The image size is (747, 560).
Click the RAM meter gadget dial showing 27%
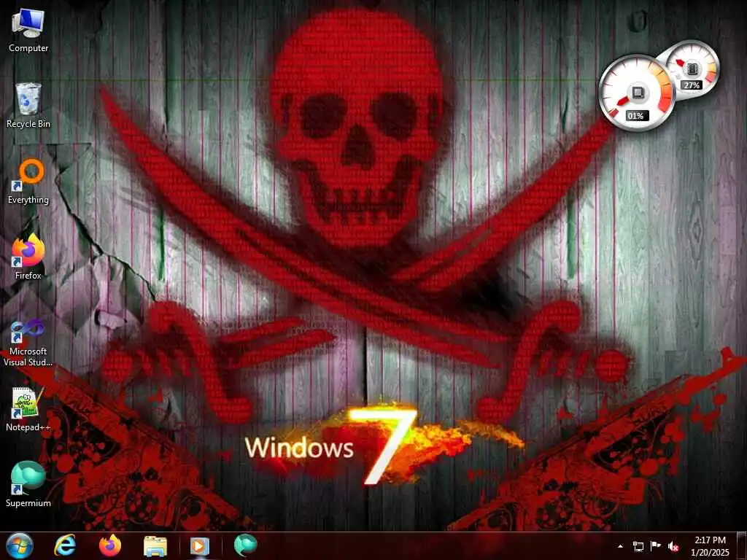click(x=692, y=69)
